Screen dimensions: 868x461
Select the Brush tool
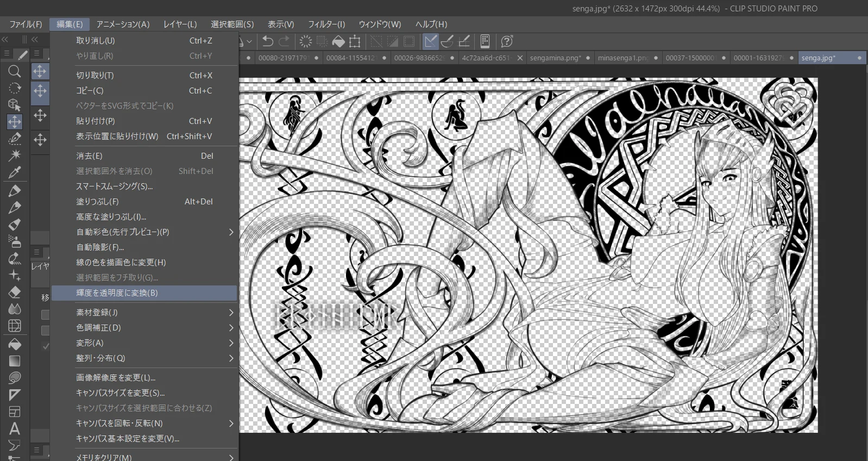[15, 224]
